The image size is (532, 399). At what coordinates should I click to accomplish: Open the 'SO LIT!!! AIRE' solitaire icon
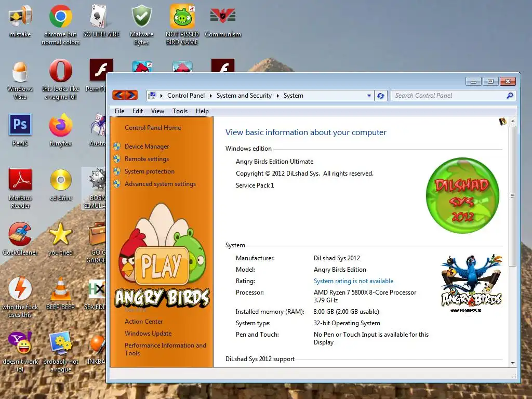[x=101, y=21]
